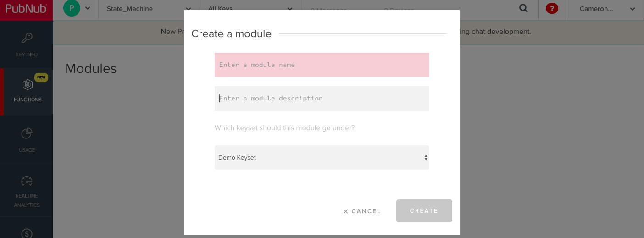Click the Create button
Image resolution: width=644 pixels, height=238 pixels.
tap(424, 211)
